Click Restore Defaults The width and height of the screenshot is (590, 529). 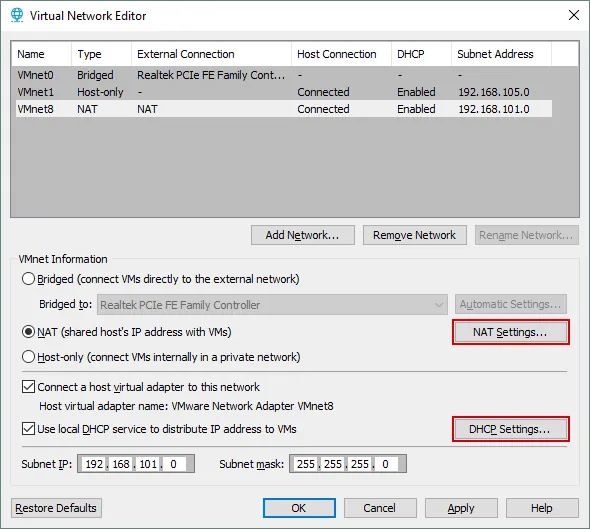pos(56,508)
